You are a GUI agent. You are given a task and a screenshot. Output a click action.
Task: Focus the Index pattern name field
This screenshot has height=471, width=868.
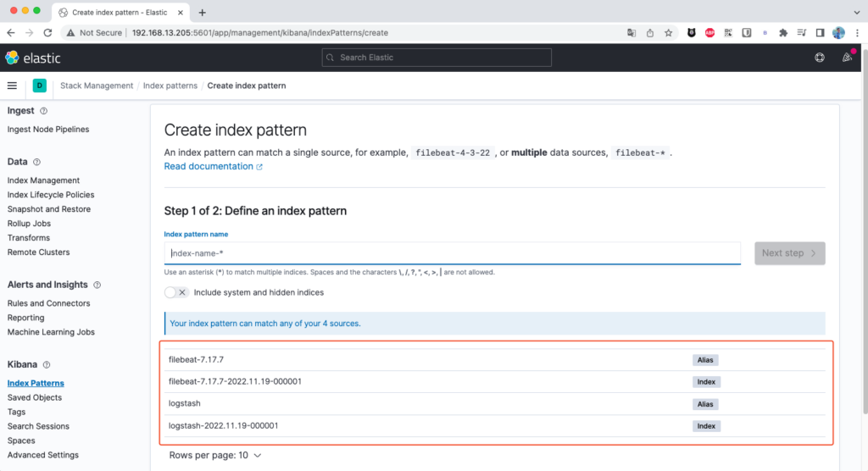[453, 253]
